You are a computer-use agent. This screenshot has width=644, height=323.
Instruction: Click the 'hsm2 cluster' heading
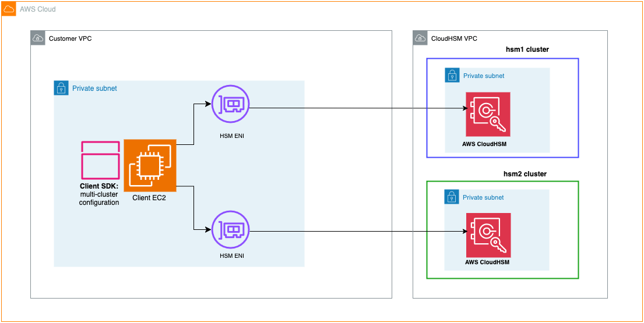point(525,174)
